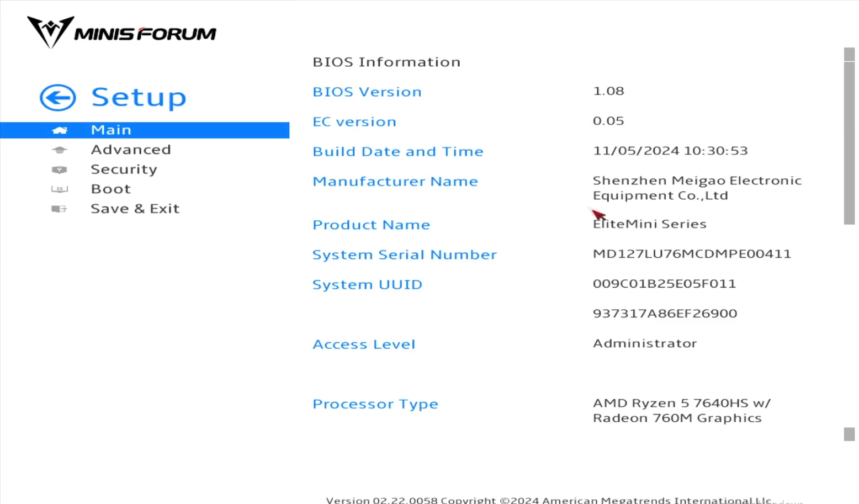Select the BIOS Version entry
This screenshot has height=504, width=859.
367,92
